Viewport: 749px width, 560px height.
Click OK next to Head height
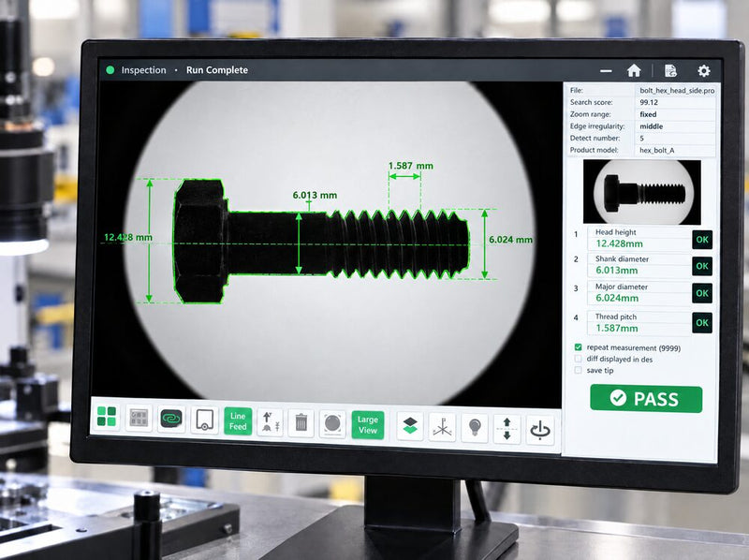click(702, 240)
